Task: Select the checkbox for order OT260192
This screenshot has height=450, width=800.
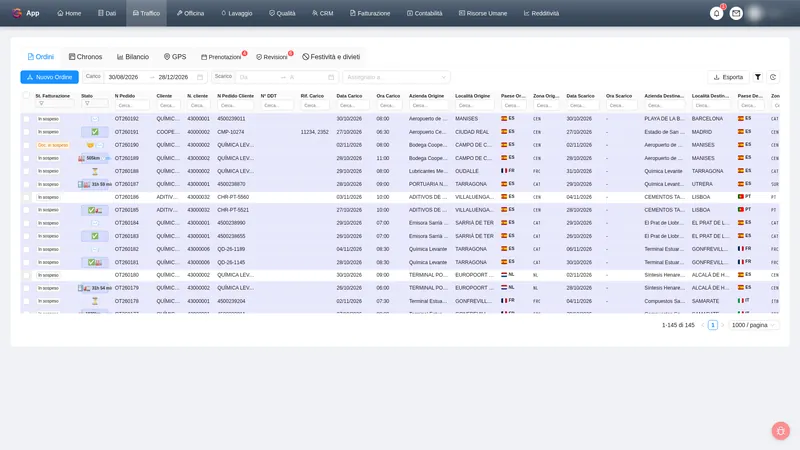Action: pyautogui.click(x=27, y=119)
